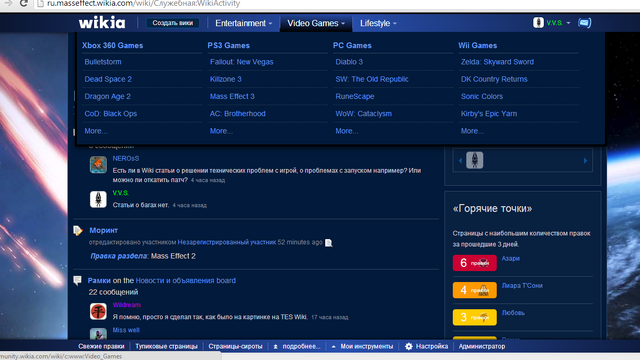Select AC: Brotherhood

click(238, 113)
